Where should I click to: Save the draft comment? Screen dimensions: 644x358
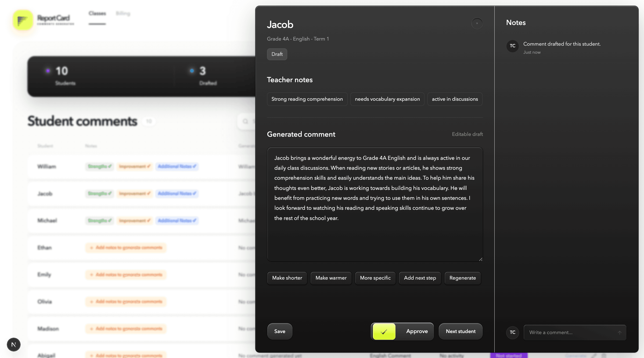[280, 331]
